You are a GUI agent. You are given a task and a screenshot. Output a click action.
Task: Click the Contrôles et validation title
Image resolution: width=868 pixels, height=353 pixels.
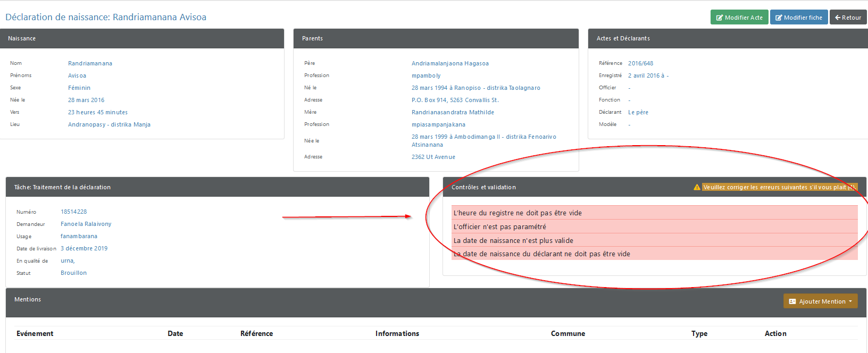[483, 187]
